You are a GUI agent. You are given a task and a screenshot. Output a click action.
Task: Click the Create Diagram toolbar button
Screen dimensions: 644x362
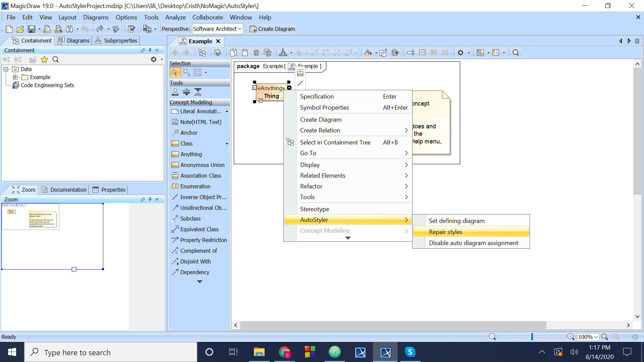(272, 29)
